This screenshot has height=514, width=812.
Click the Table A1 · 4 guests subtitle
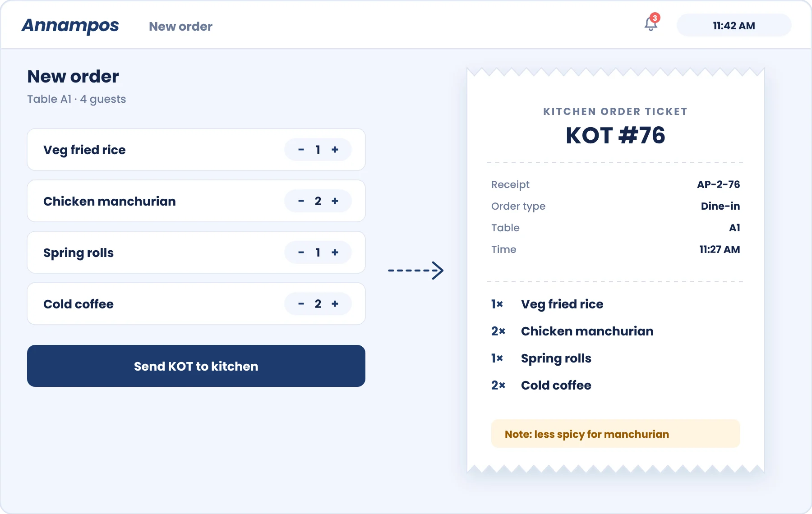point(77,99)
